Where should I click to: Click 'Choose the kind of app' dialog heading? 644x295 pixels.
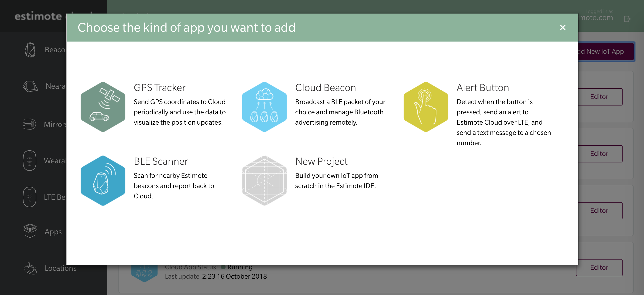point(186,27)
